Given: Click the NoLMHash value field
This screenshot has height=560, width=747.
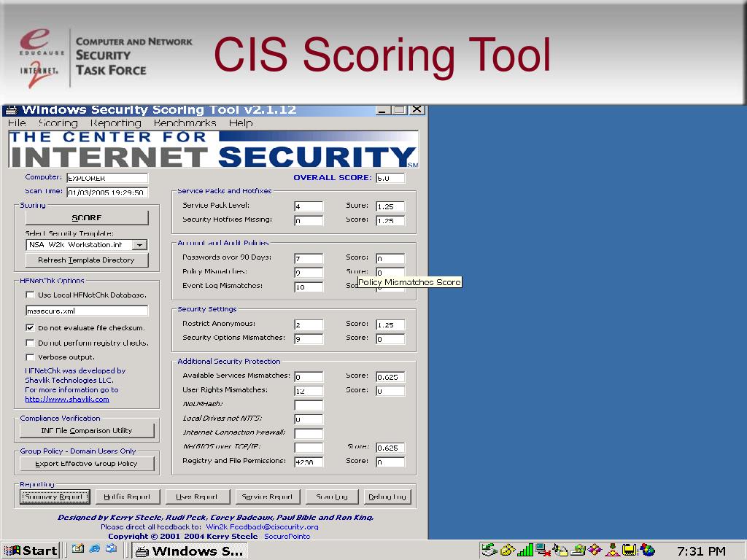Looking at the screenshot, I should (309, 405).
